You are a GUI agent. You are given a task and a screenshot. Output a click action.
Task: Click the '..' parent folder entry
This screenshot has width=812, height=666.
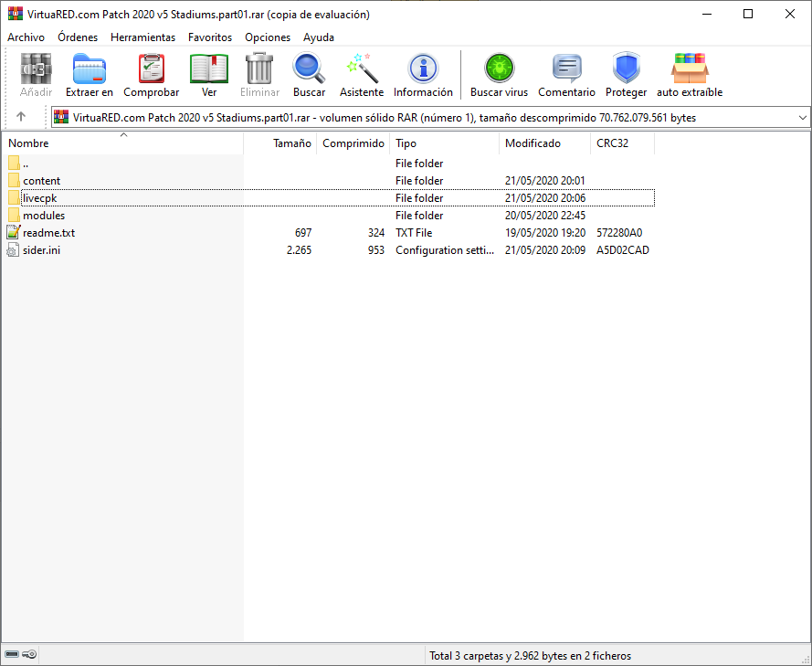(x=26, y=164)
